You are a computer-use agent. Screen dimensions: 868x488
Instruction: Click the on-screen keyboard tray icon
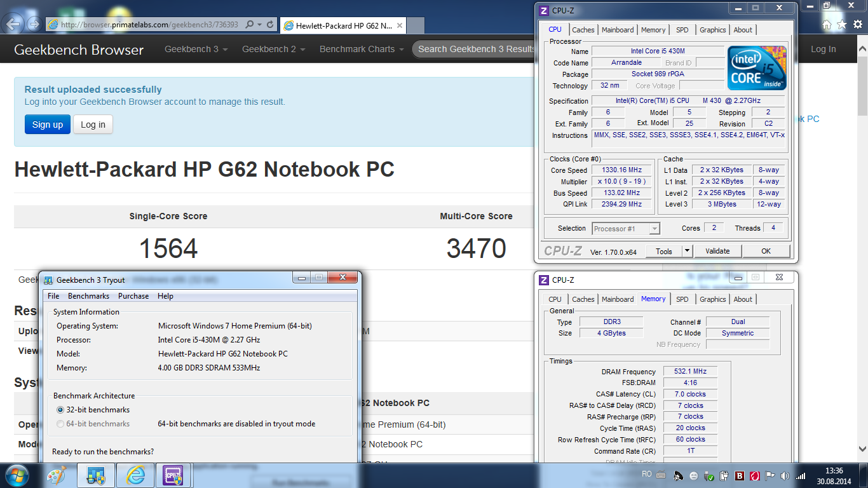pyautogui.click(x=661, y=475)
